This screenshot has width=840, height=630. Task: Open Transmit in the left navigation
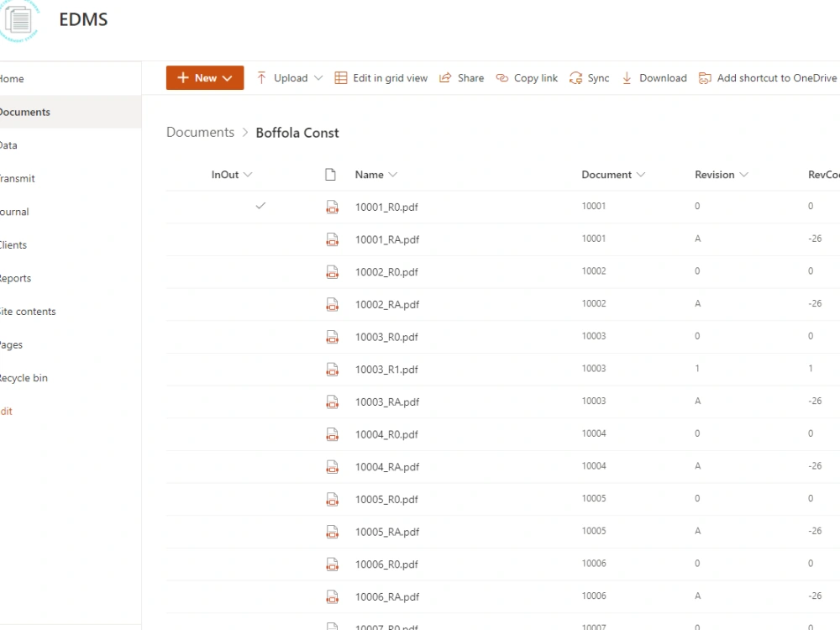pyautogui.click(x=17, y=178)
